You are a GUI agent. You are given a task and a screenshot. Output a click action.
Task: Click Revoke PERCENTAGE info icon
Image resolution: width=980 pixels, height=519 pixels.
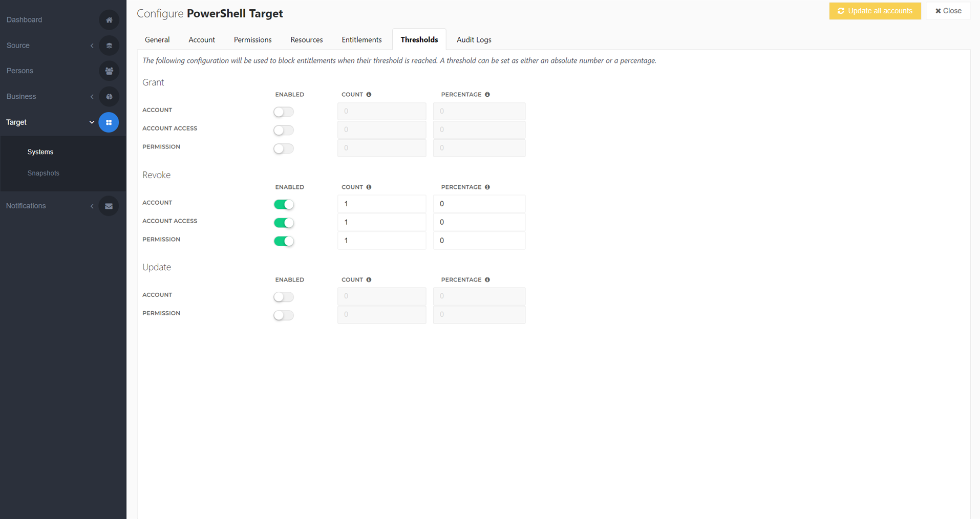[487, 187]
